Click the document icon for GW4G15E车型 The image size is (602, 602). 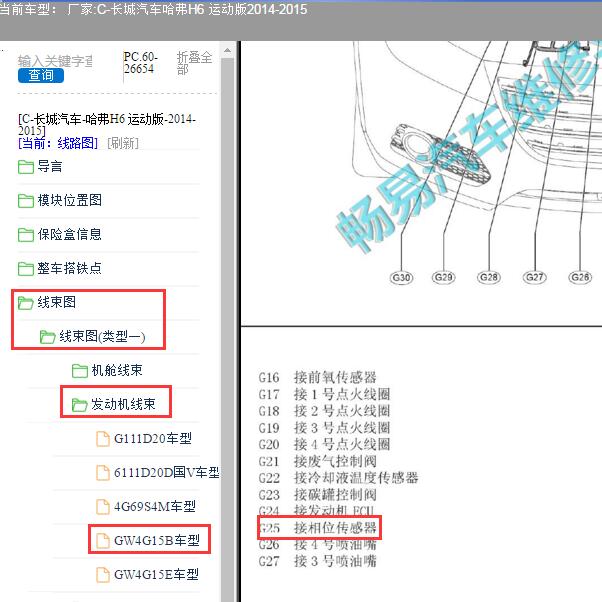pyautogui.click(x=103, y=575)
